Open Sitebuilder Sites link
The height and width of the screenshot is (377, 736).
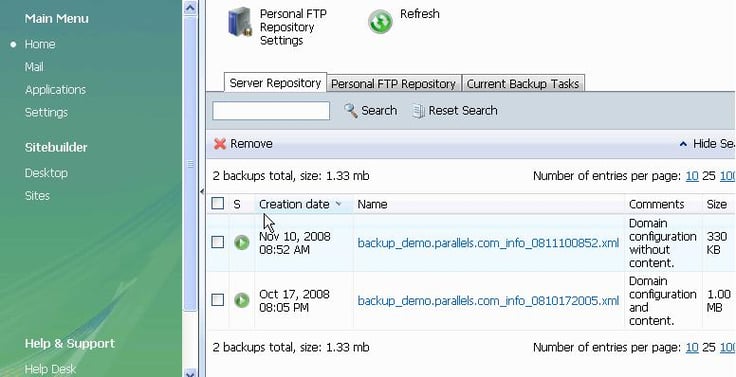37,196
